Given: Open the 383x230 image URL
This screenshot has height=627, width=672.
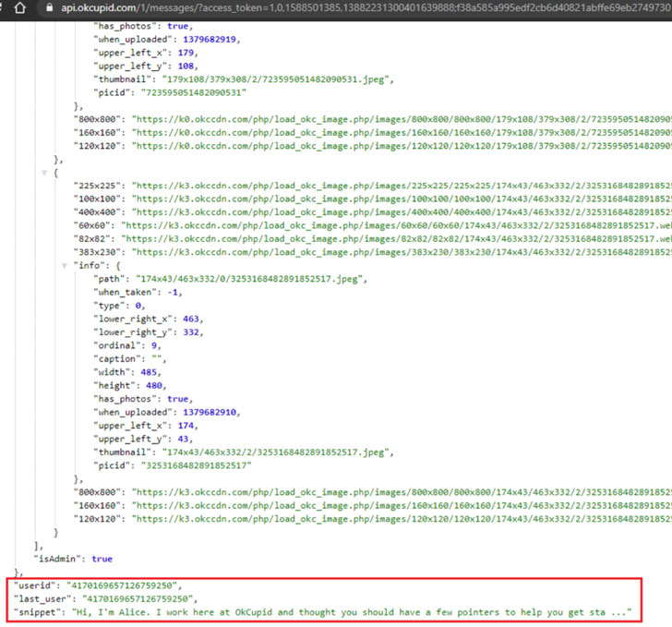Looking at the screenshot, I should 402,252.
